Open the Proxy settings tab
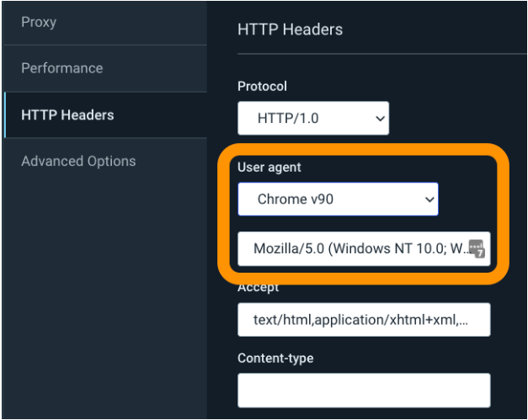528x420 pixels. coord(40,20)
